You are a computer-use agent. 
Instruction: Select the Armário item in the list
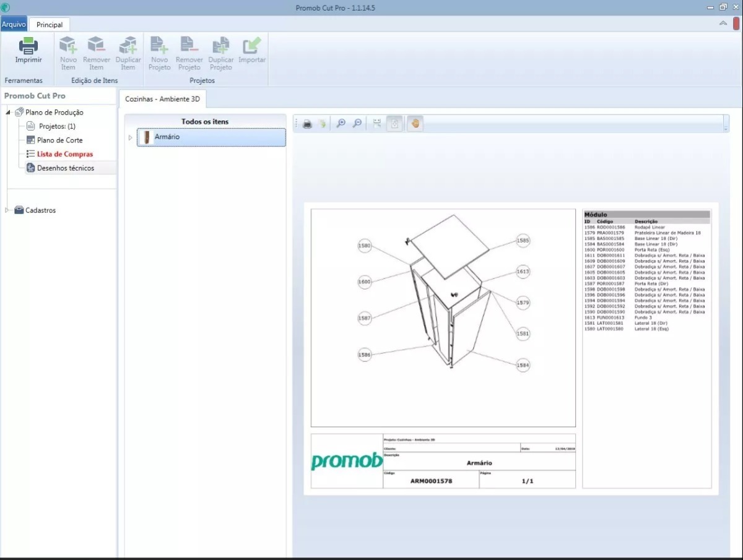tap(211, 137)
